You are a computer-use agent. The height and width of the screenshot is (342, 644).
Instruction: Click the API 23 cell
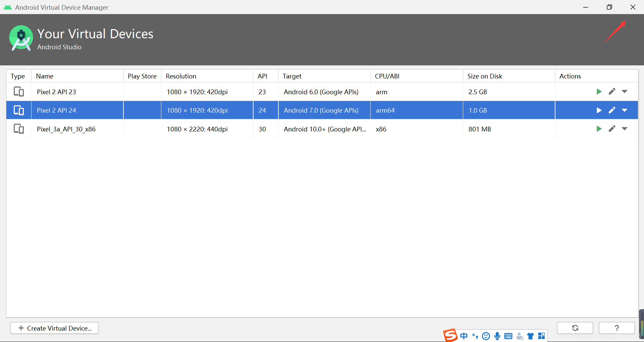(x=266, y=92)
